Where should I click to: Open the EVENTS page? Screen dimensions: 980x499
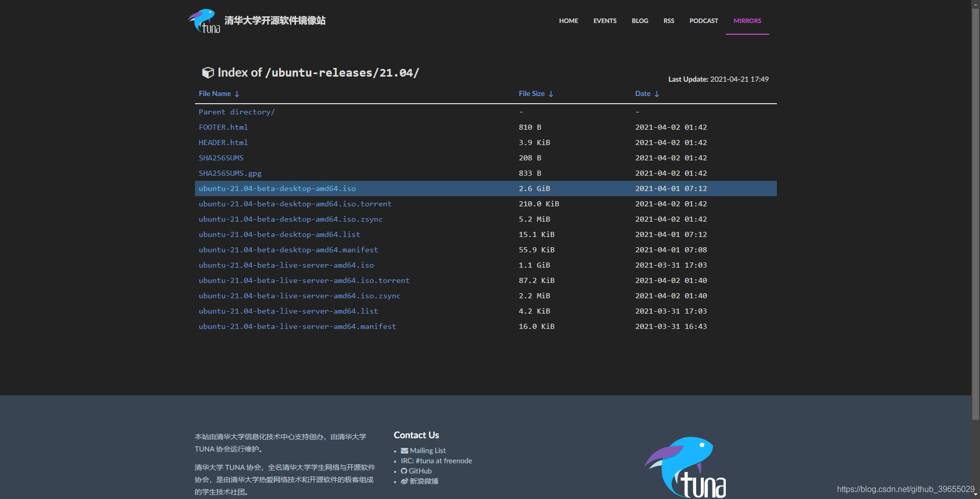tap(605, 21)
